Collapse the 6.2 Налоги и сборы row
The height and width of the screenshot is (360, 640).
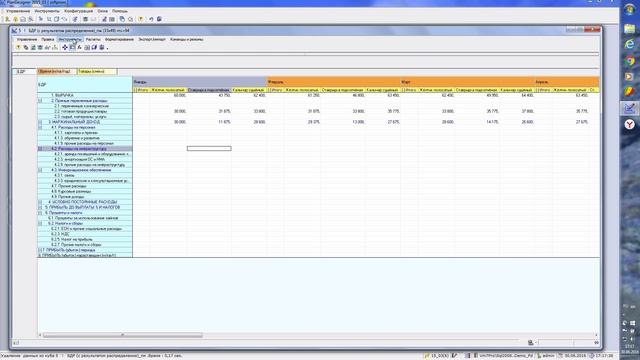[40, 223]
